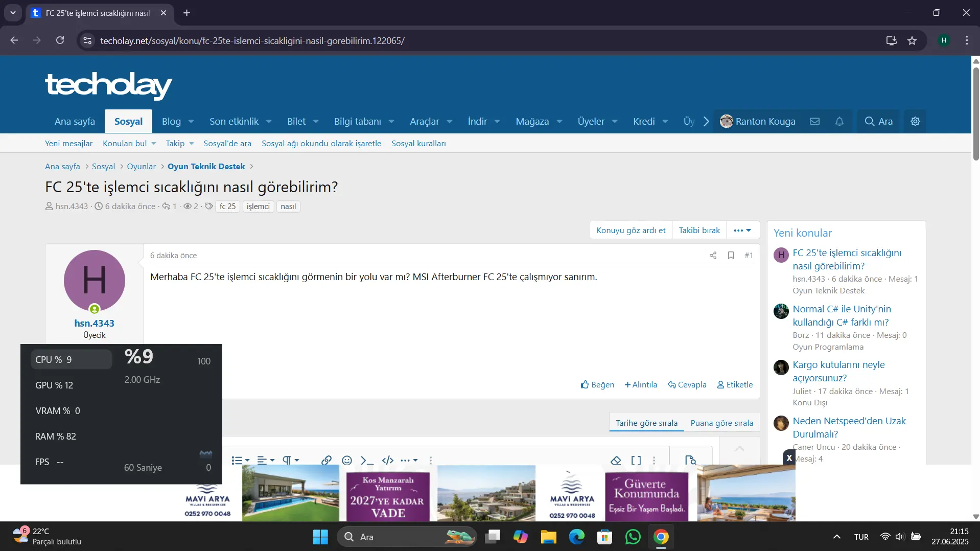The height and width of the screenshot is (551, 980).
Task: Sort replies with Tarihe göre sırala
Action: (646, 423)
